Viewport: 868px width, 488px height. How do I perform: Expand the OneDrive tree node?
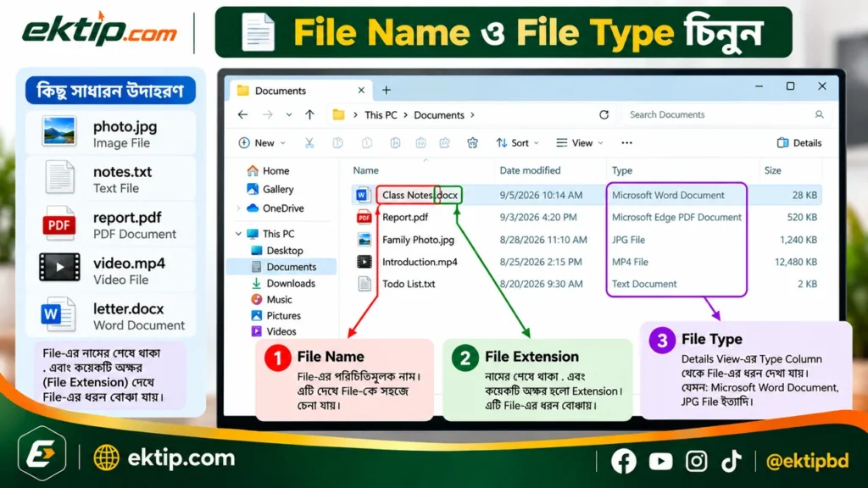[238, 208]
